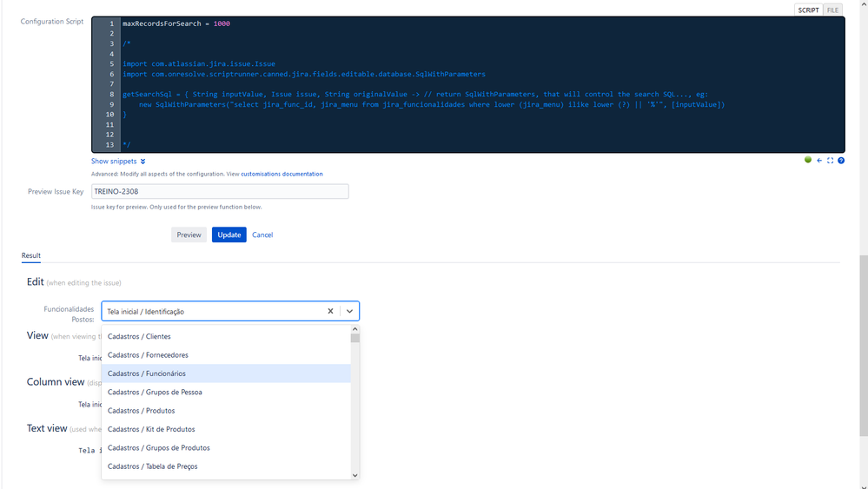Switch to the SCRIPT tab
868x489 pixels.
click(808, 10)
